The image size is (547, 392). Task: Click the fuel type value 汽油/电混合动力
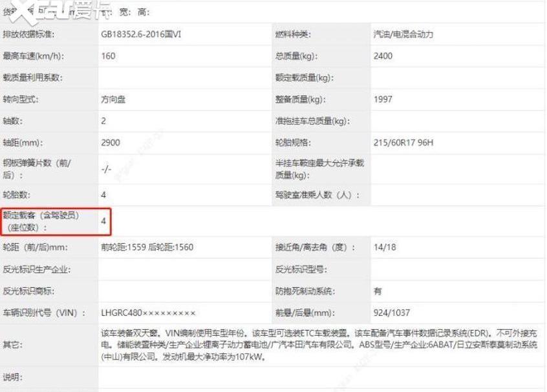(x=403, y=34)
